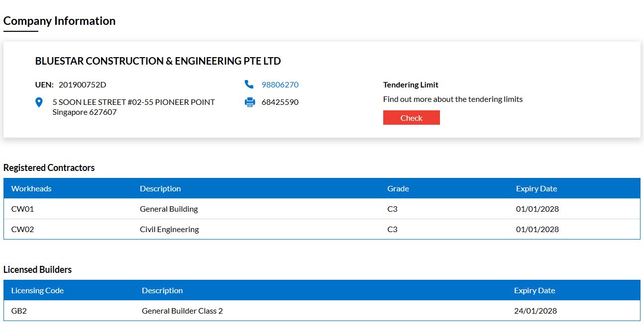Click the UEN label
Viewport: 644px width, 328px height.
click(x=44, y=84)
